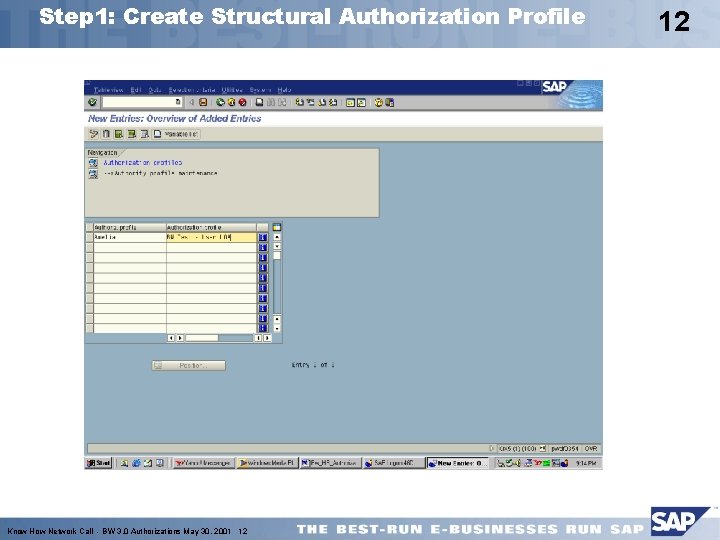
Task: Select the last table row selector
Action: click(x=90, y=328)
